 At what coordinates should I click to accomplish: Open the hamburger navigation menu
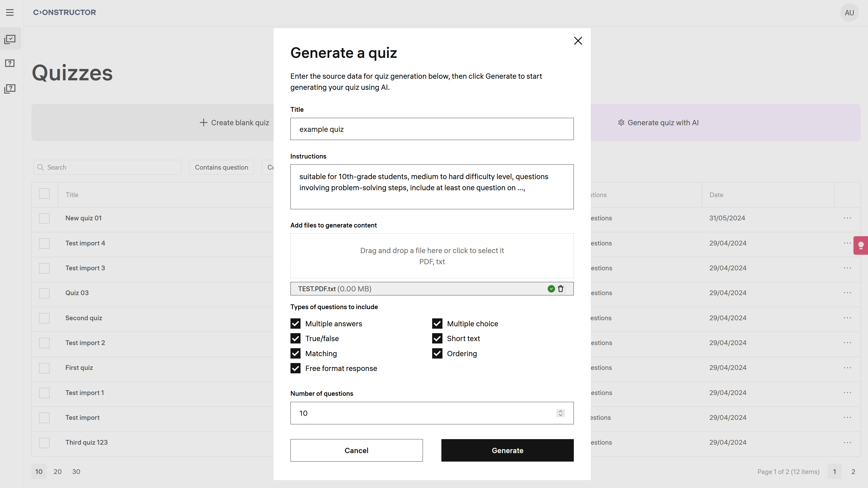(x=10, y=12)
